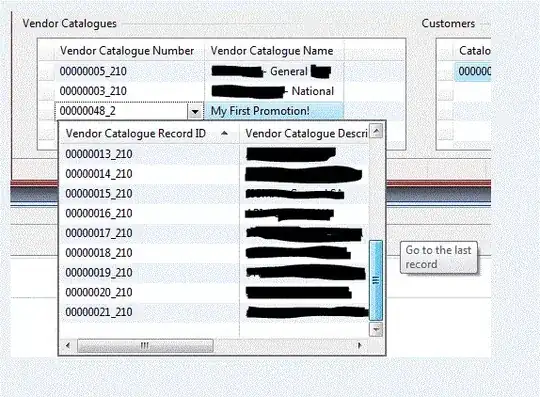Click the lookup horizontal scrollbar thumb
540x397 pixels.
point(145,345)
